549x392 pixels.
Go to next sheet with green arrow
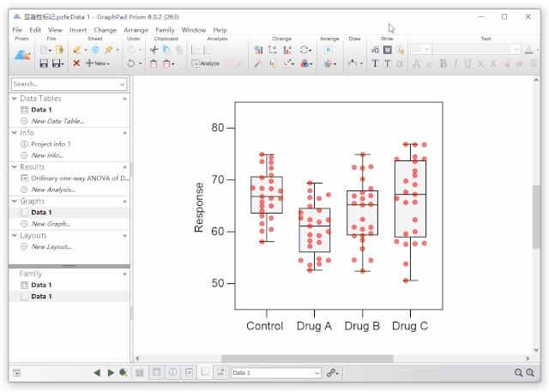click(111, 373)
